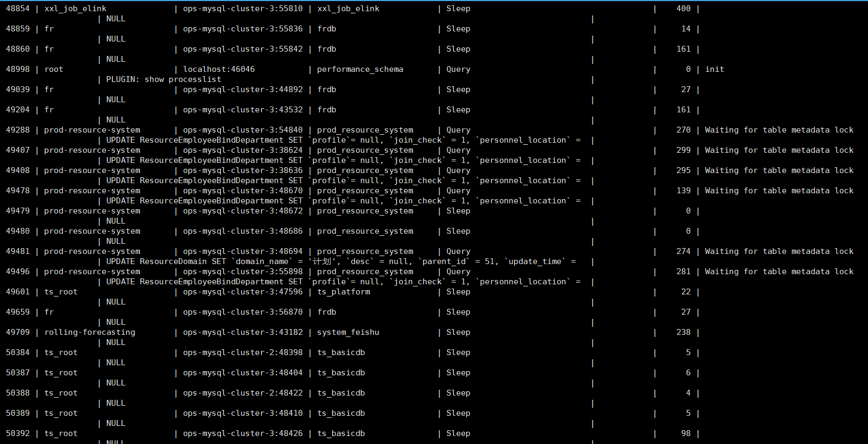
Task: Pick host ops-mysql-cluster-2:48422
Action: [243, 393]
